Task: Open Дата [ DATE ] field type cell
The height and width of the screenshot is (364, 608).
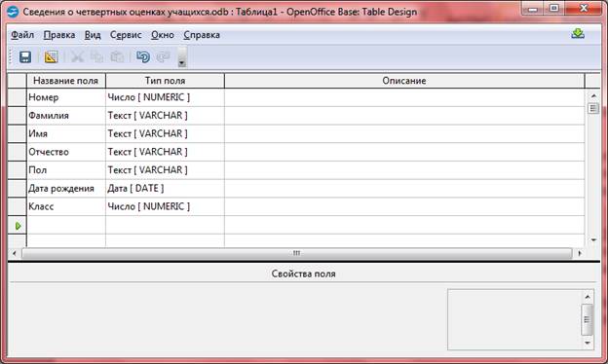Action: coord(165,188)
